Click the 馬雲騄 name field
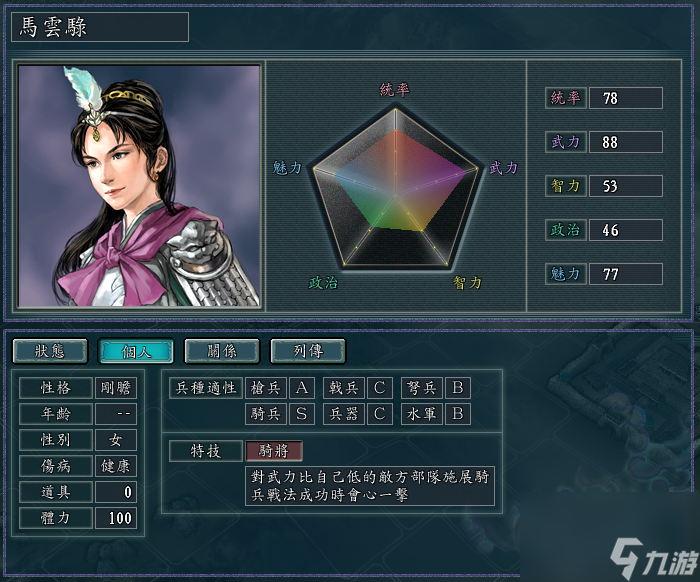This screenshot has height=582, width=700. pos(100,27)
